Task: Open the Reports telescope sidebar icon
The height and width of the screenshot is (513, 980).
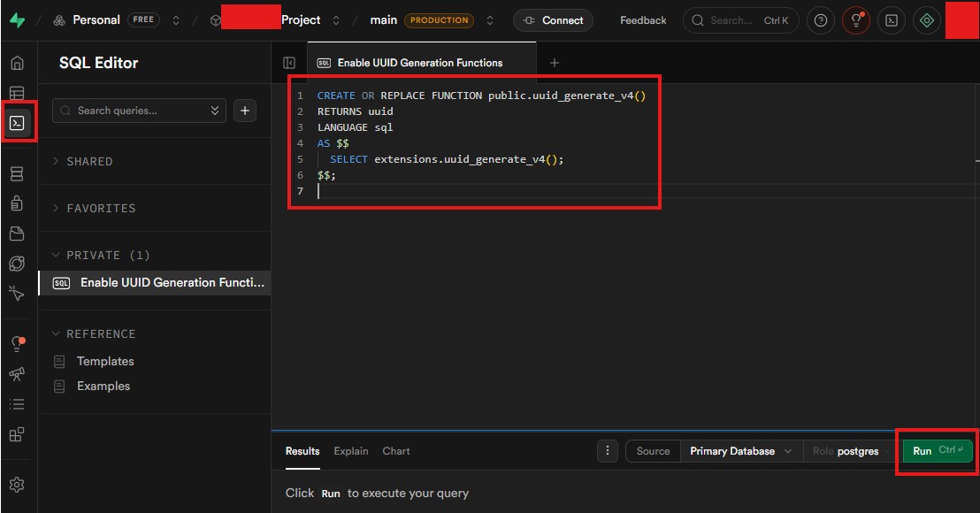Action: [17, 373]
